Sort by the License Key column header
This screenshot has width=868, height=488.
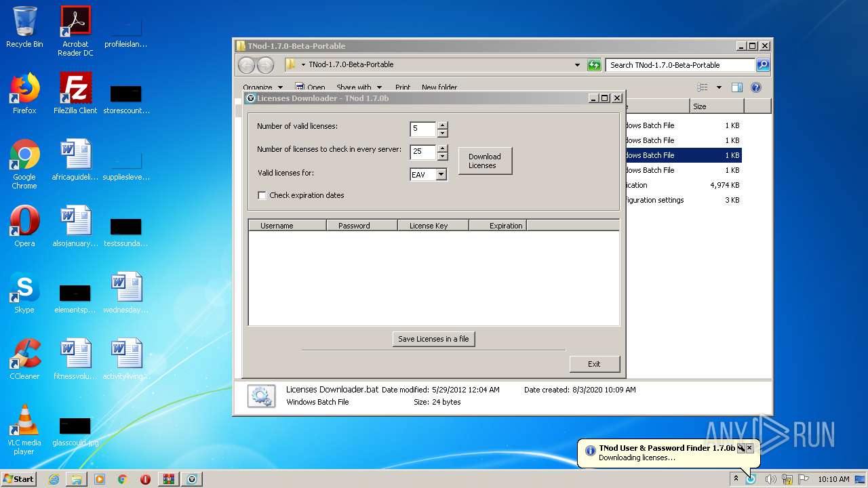[433, 226]
